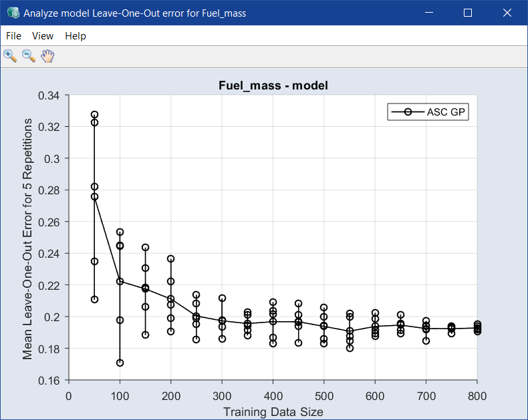The image size is (528, 420).
Task: Click the y-axis tick label 0.34
Action: (x=49, y=95)
